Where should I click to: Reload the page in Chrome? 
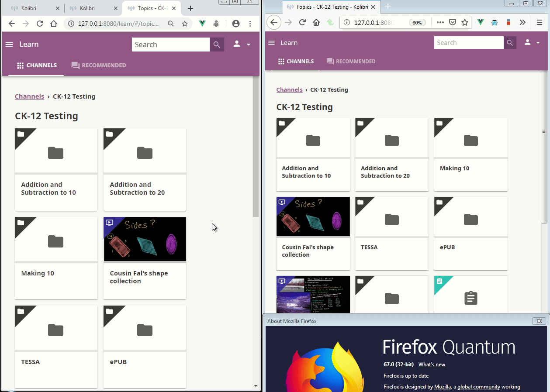pyautogui.click(x=40, y=24)
